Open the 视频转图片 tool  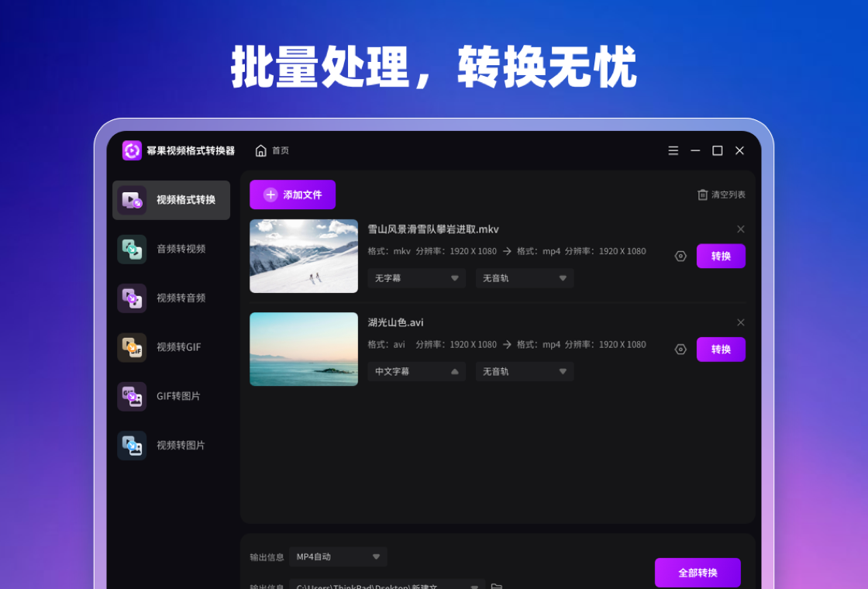coord(171,446)
